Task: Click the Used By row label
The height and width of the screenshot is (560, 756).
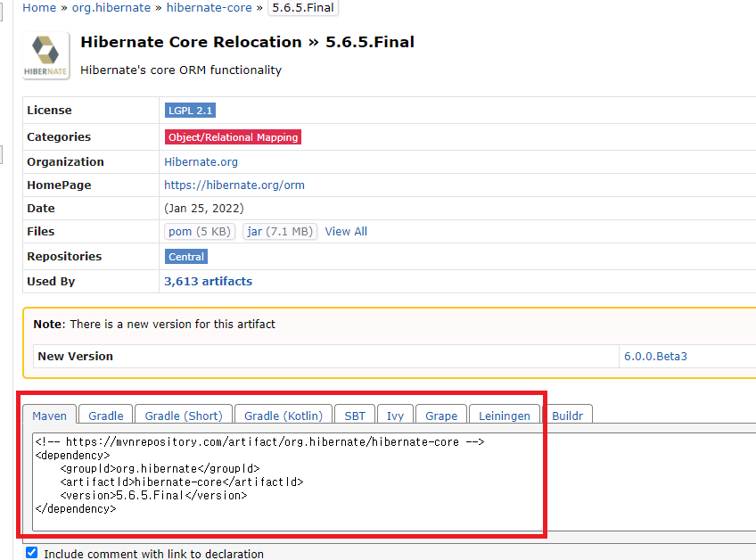Action: click(51, 281)
